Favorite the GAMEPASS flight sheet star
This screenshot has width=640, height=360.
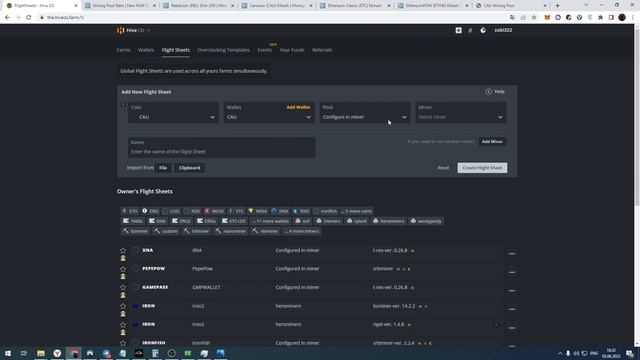tap(123, 287)
